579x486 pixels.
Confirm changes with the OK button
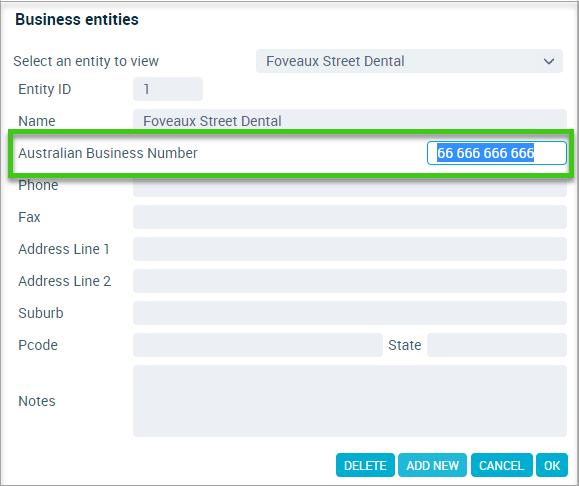(552, 465)
